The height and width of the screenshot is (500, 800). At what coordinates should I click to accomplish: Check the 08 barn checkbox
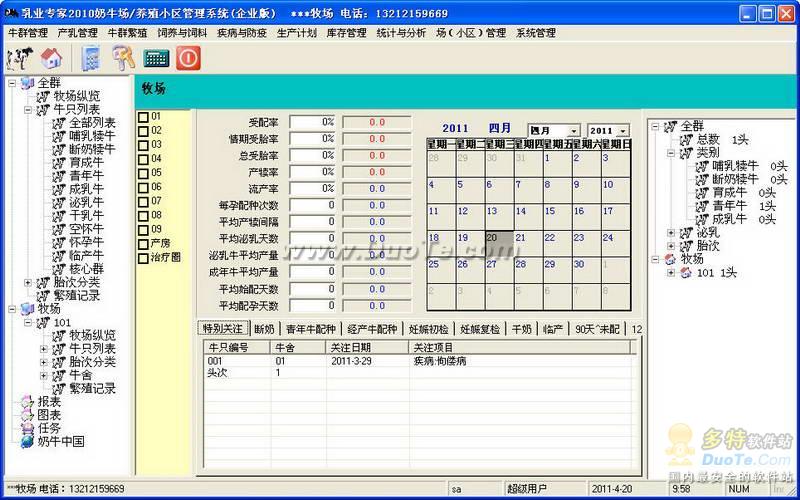tap(143, 216)
